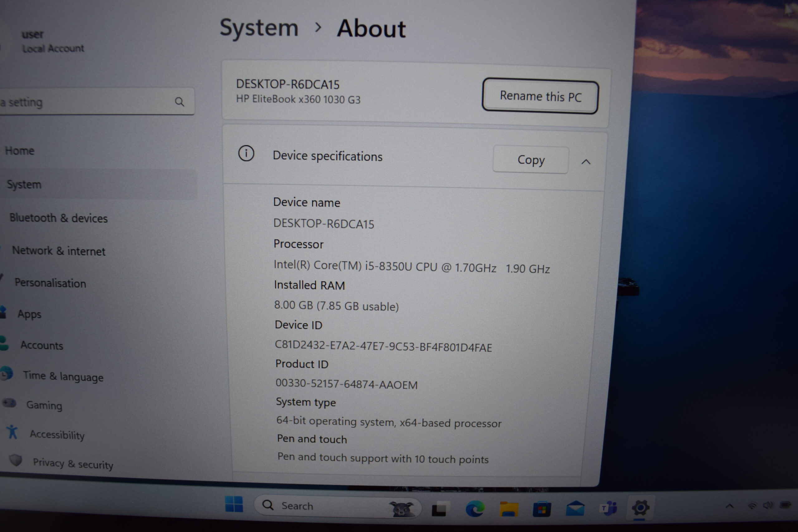The image size is (798, 532).
Task: Click the Rename this PC button
Action: 540,96
